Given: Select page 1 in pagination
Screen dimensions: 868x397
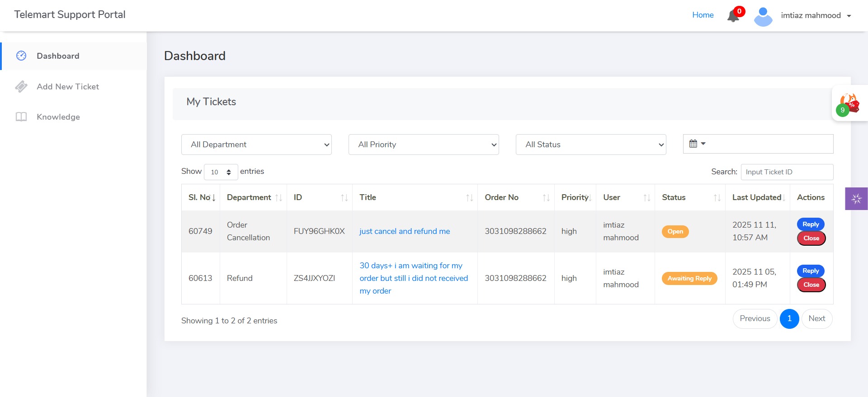Looking at the screenshot, I should [x=789, y=318].
